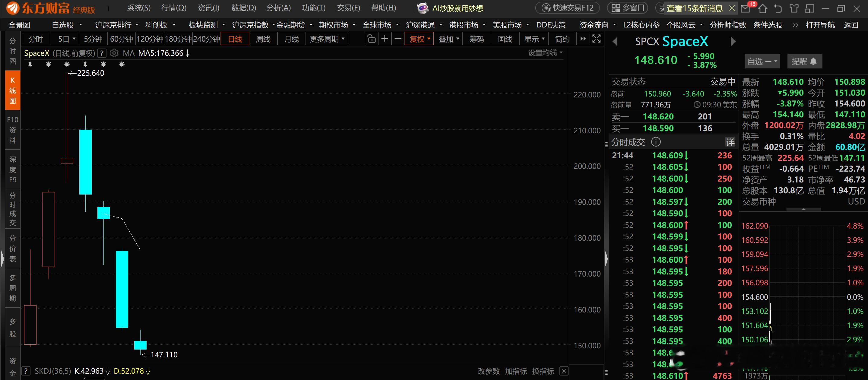868x380 pixels.
Task: Open the 分价表 sidebar tab
Action: [x=12, y=249]
